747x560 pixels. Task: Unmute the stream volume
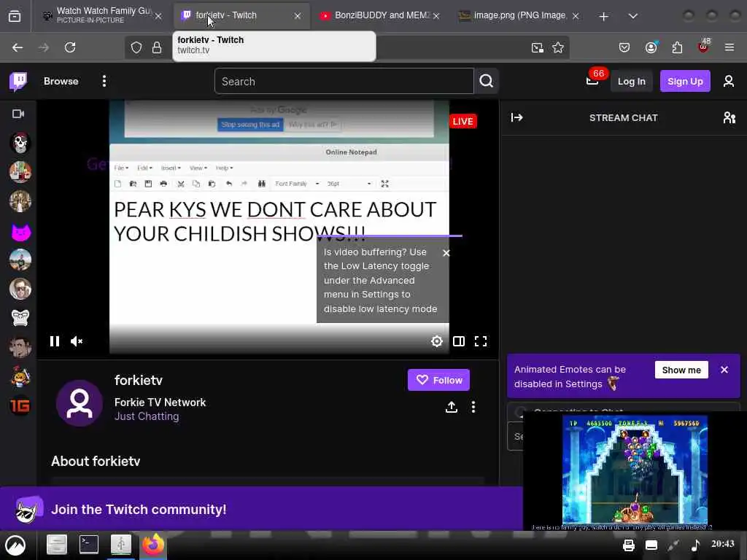click(77, 341)
